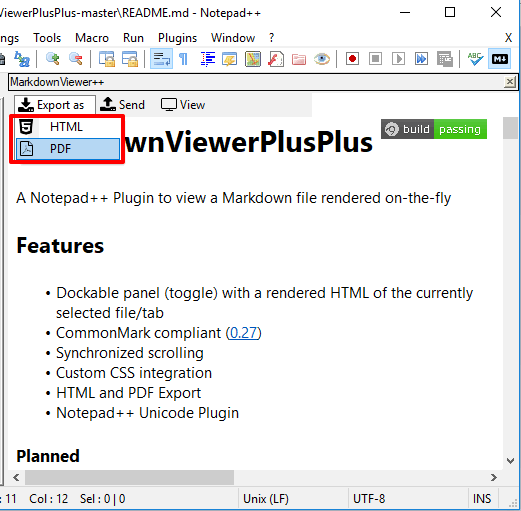Image resolution: width=521 pixels, height=511 pixels.
Task: Choose HTML export option
Action: click(x=68, y=127)
